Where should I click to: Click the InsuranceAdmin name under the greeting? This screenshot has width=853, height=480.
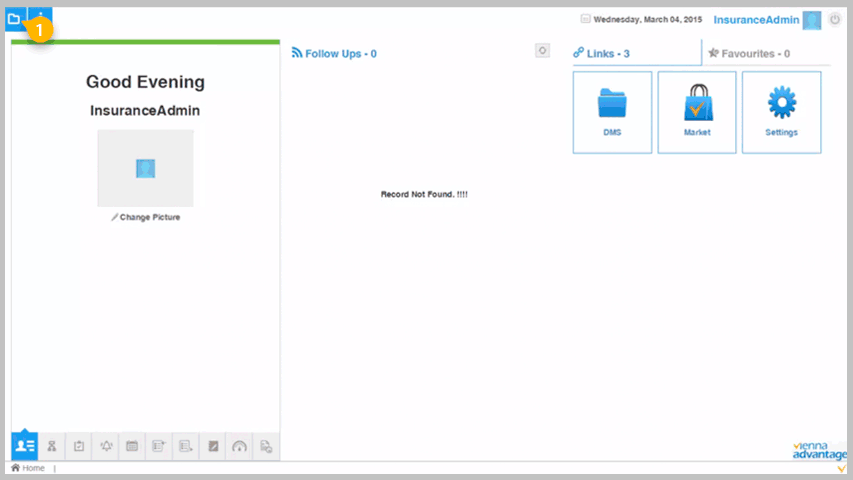click(145, 110)
